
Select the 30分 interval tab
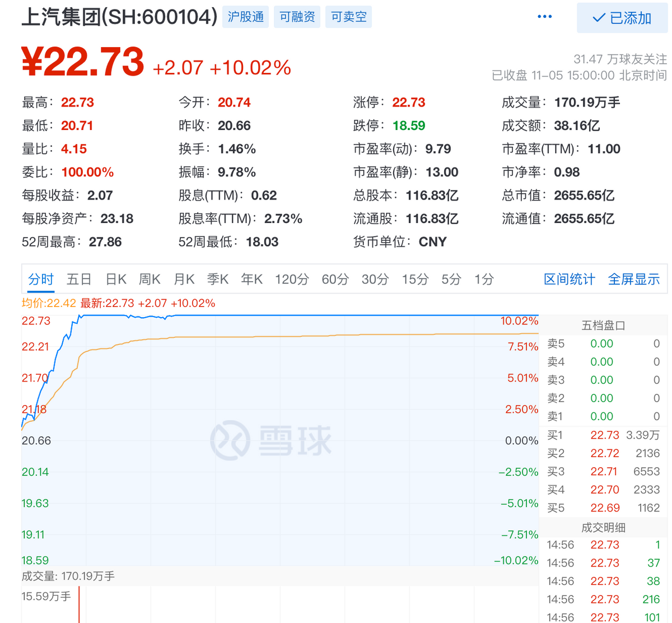click(x=375, y=279)
